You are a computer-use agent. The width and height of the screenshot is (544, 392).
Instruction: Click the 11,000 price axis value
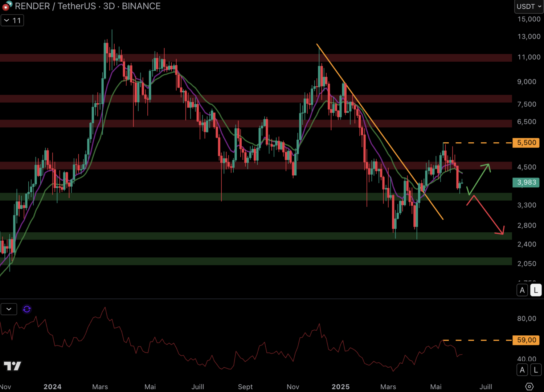(529, 57)
